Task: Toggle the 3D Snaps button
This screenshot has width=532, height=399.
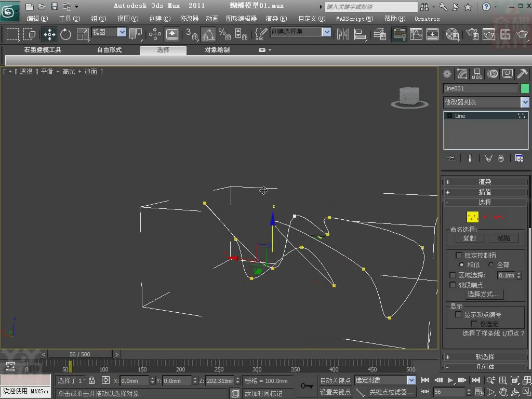Action: click(x=192, y=34)
